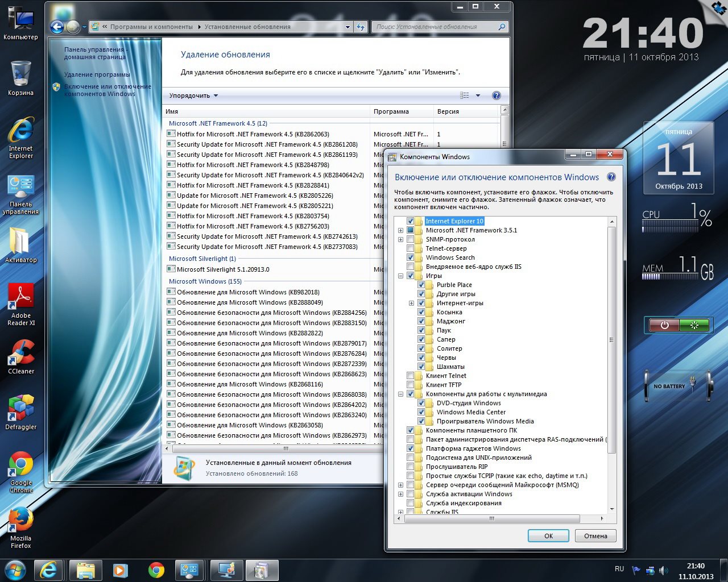Open the Windows Start button
The height and width of the screenshot is (582, 728).
point(15,570)
